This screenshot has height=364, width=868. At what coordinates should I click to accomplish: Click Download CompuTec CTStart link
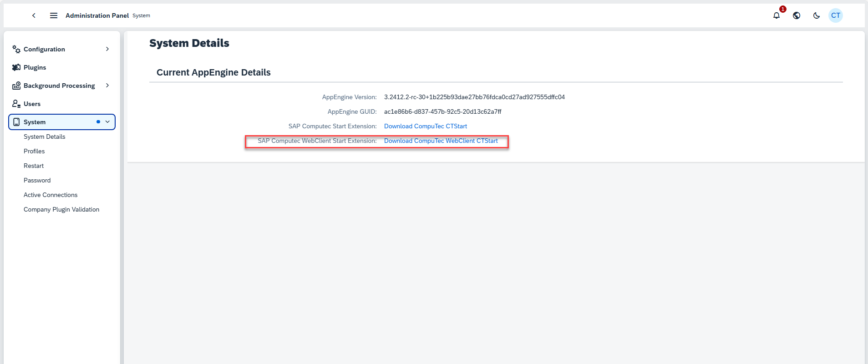click(x=426, y=126)
